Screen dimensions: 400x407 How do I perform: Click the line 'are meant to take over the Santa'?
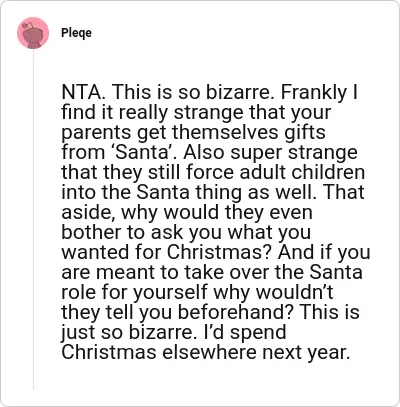212,272
